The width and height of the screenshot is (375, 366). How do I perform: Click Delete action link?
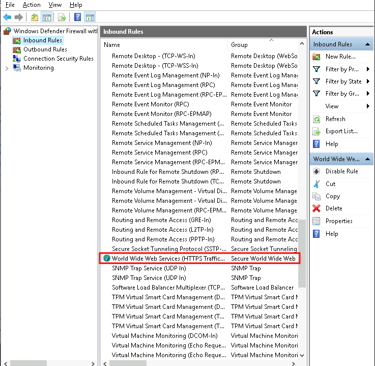coord(334,208)
